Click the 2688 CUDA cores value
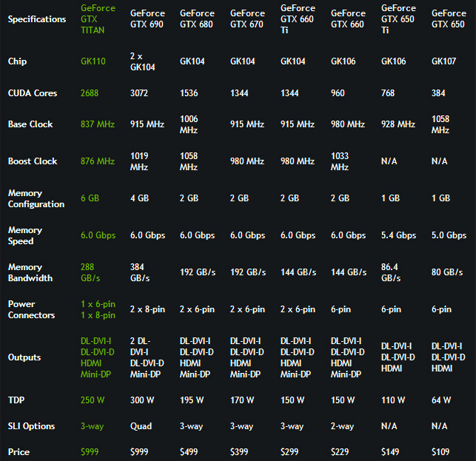Viewport: 476px width, 461px height. coord(90,93)
